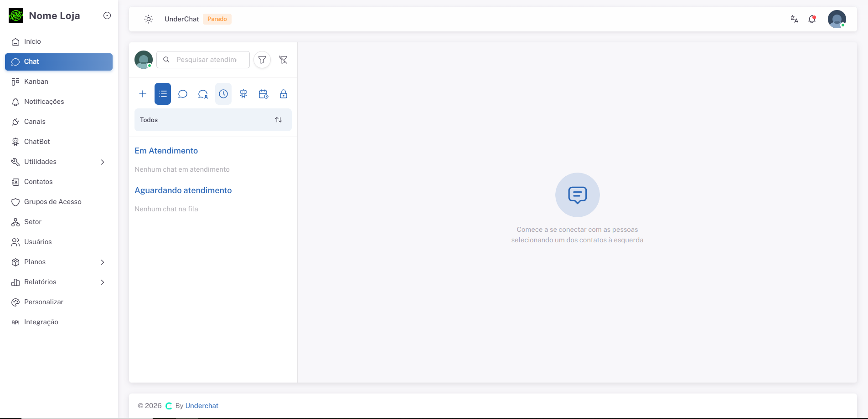Viewport: 868px width, 419px height.
Task: Open Integração API page
Action: pos(59,322)
